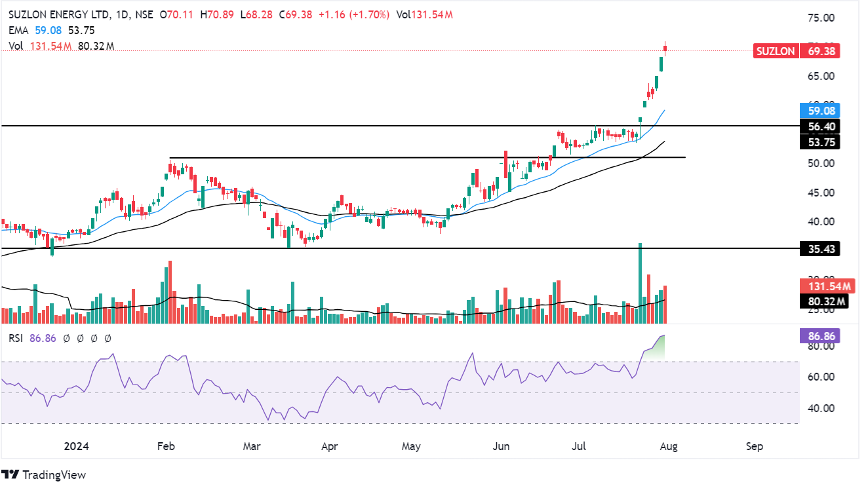Click the red SUZLON 69.38 price tag
Image resolution: width=868 pixels, height=490 pixels.
click(x=797, y=51)
